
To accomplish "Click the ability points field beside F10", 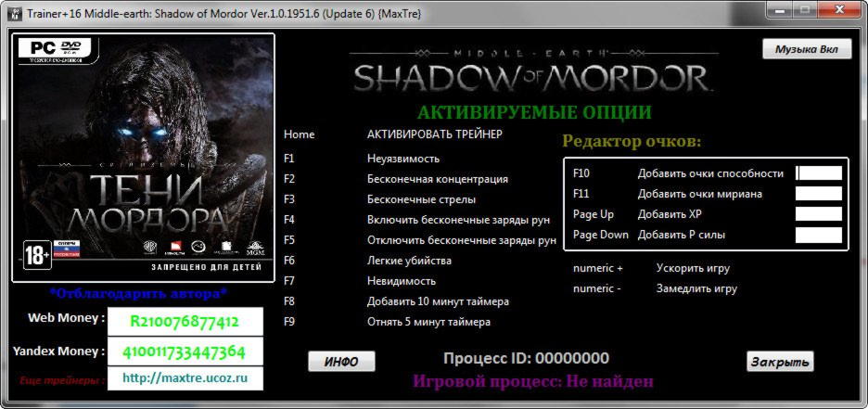I will tap(819, 173).
